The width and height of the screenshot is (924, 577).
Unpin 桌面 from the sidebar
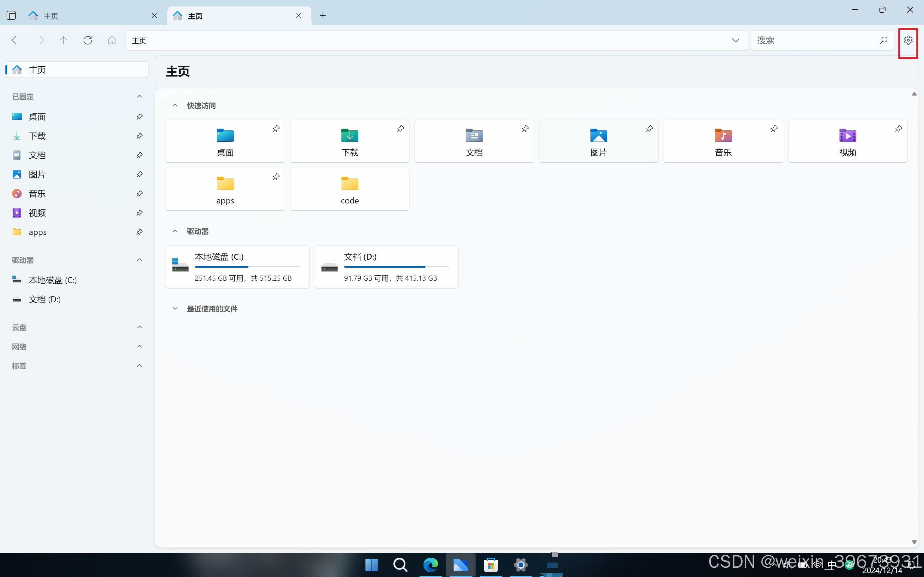click(x=139, y=117)
